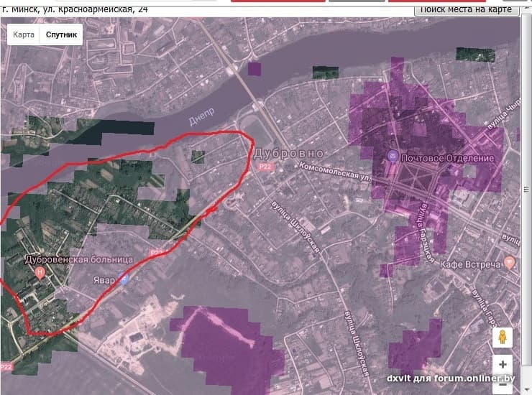Viewport: 532px width, 395px height.
Task: Click the Дубровно town label
Action: pyautogui.click(x=288, y=154)
